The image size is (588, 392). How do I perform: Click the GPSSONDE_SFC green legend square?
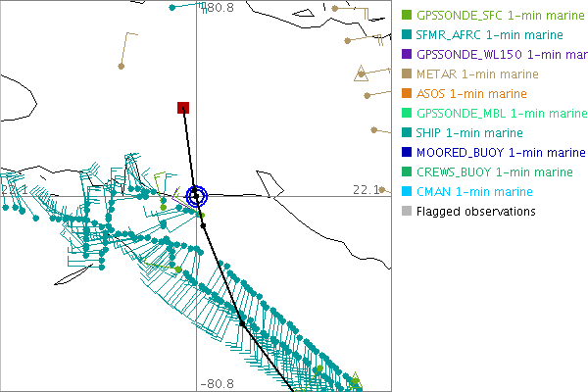408,16
